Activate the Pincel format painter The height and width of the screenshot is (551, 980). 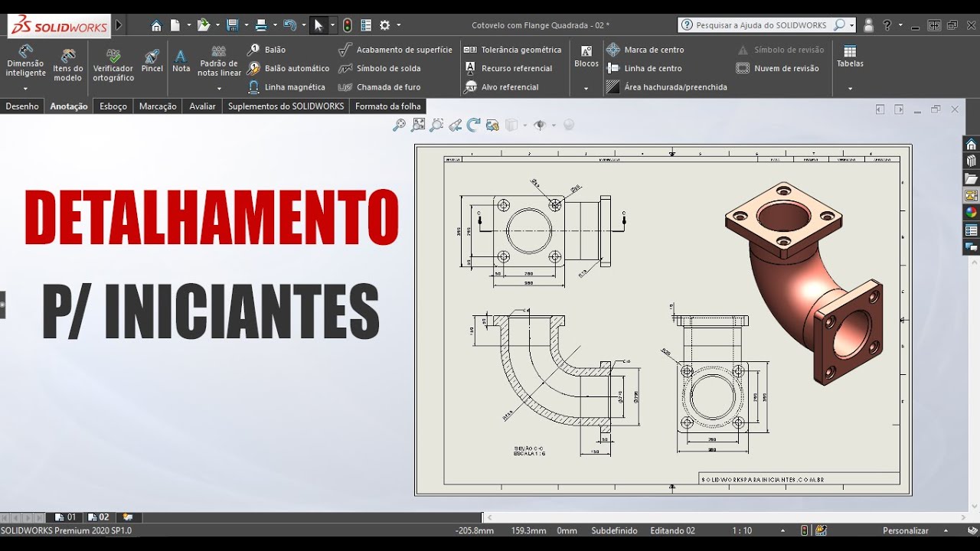click(x=152, y=61)
